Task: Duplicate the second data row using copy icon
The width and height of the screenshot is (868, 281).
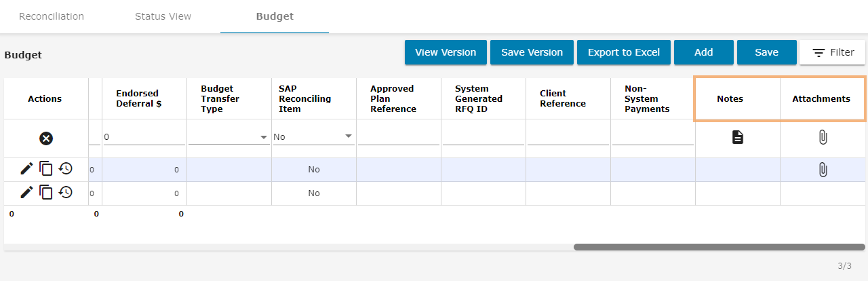Action: (x=46, y=193)
